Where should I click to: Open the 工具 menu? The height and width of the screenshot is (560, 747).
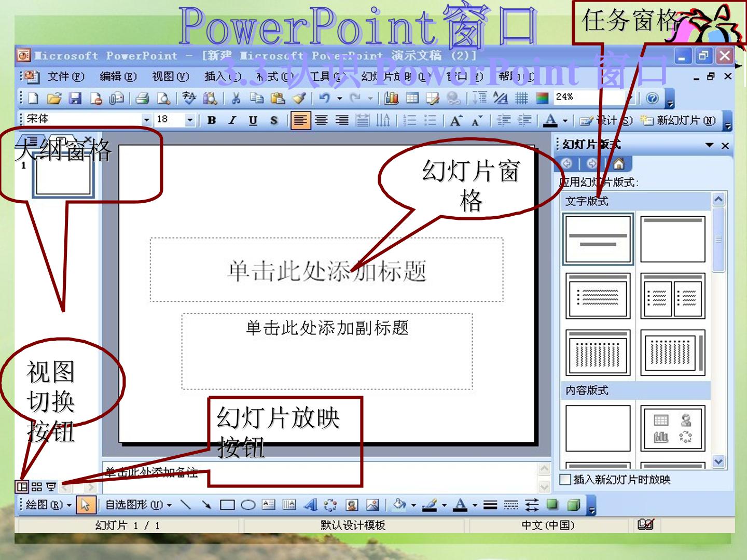[x=327, y=77]
